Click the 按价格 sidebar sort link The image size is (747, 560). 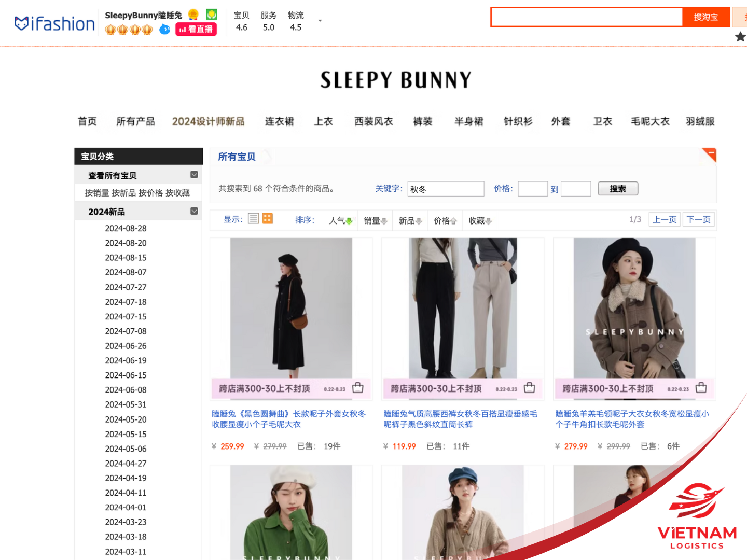click(150, 193)
